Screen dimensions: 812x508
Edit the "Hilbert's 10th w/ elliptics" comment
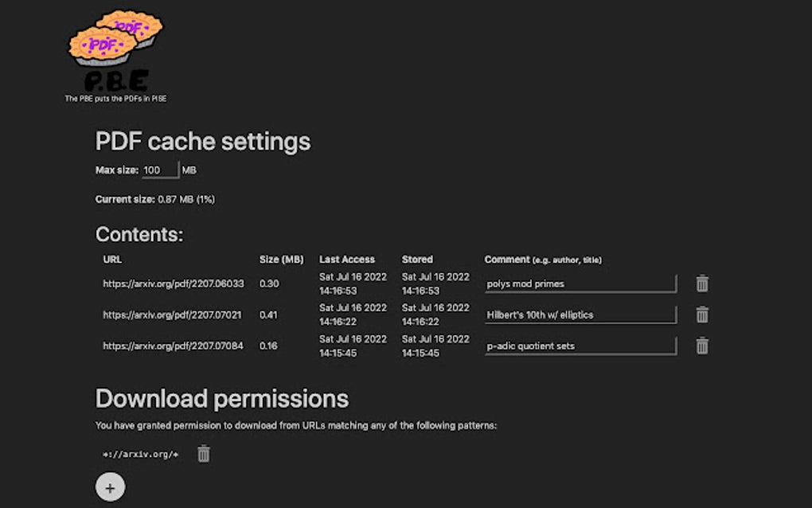[x=580, y=315]
